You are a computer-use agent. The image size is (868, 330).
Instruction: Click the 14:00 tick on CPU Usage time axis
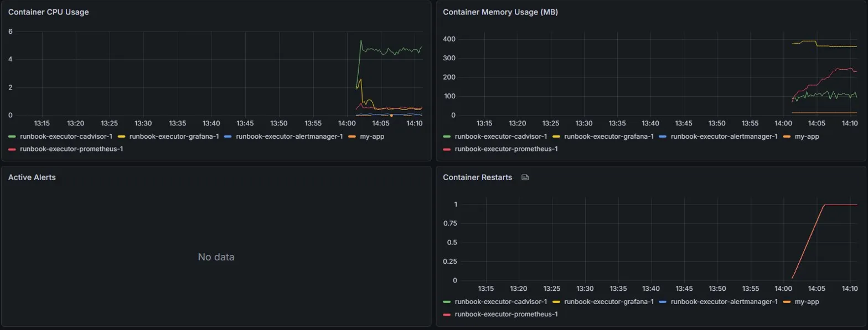[x=347, y=123]
